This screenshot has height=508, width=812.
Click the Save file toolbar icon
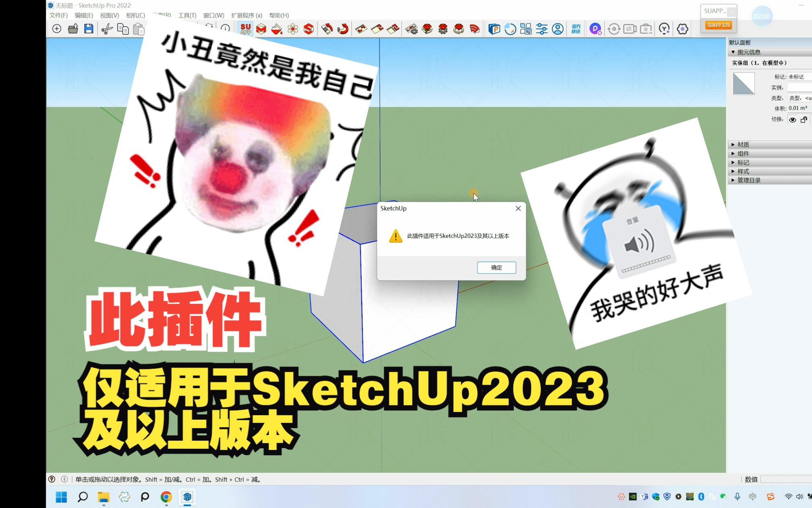click(89, 29)
